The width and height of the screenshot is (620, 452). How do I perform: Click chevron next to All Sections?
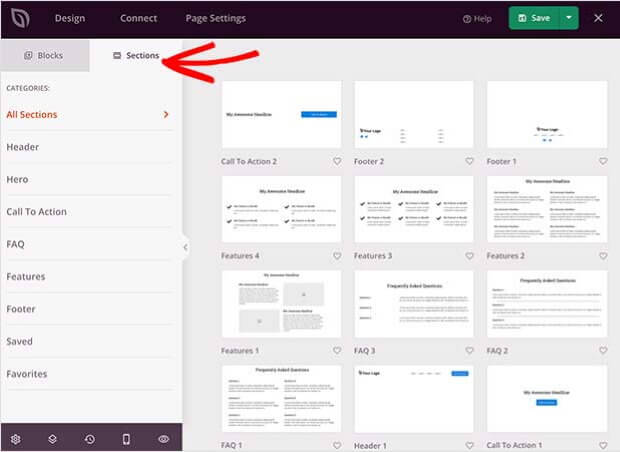(x=166, y=115)
